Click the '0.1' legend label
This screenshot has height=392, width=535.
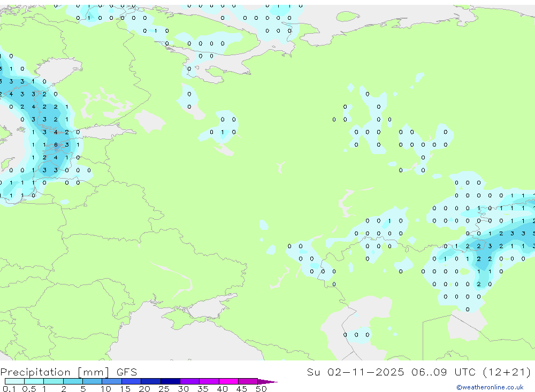point(9,389)
